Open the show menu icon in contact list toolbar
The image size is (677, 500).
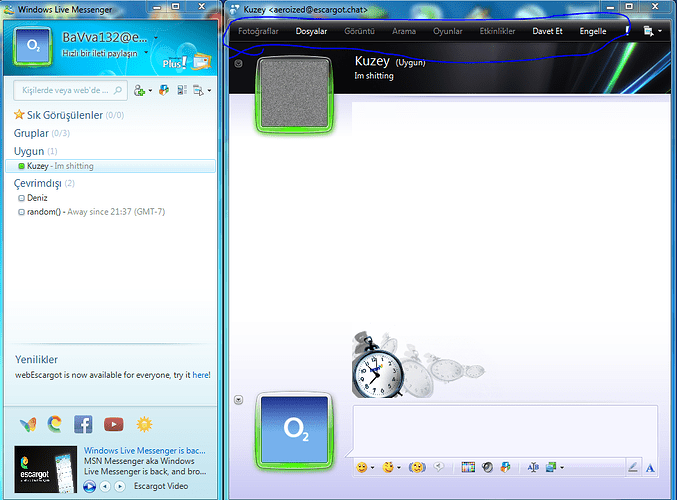(198, 90)
